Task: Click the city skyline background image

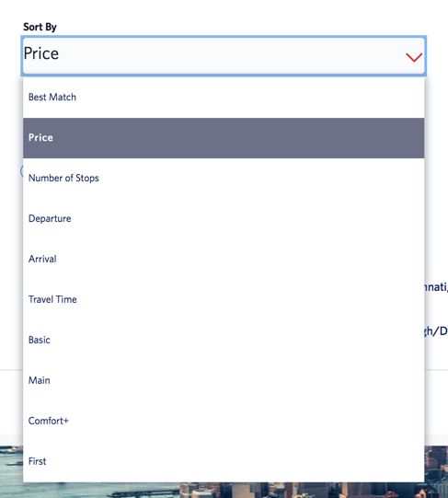Action: 224,490
